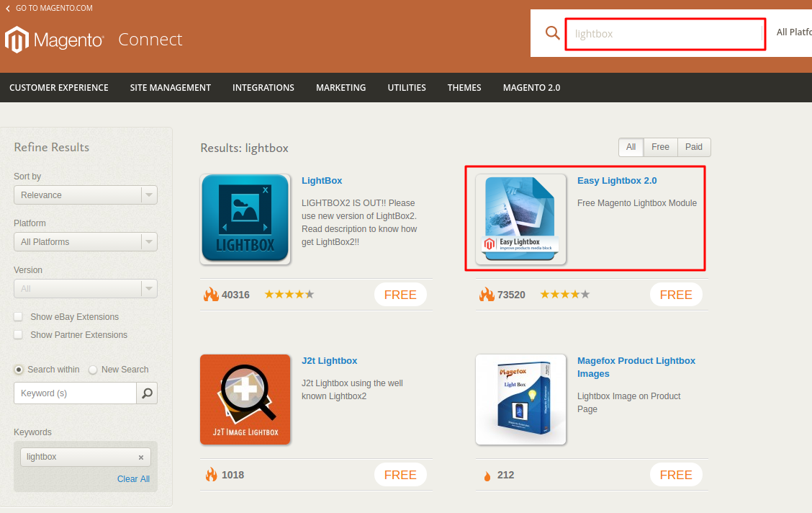This screenshot has height=513, width=812.
Task: Open the Utilities menu
Action: pos(407,88)
